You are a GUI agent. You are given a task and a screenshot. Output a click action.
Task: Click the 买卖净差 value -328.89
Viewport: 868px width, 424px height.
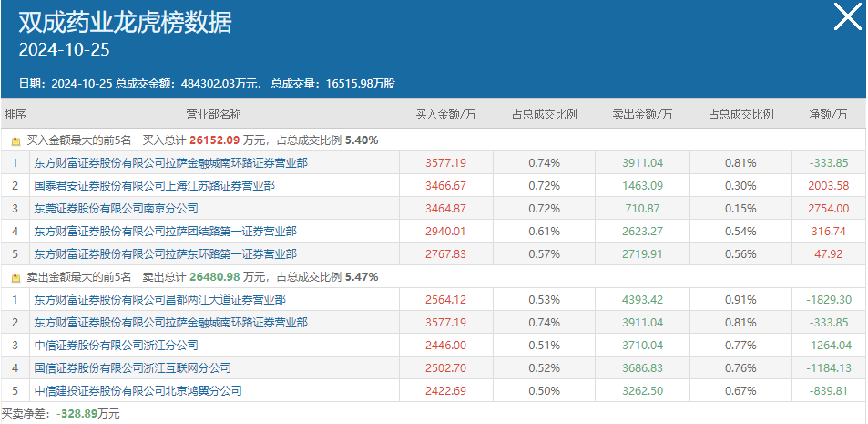(x=76, y=413)
